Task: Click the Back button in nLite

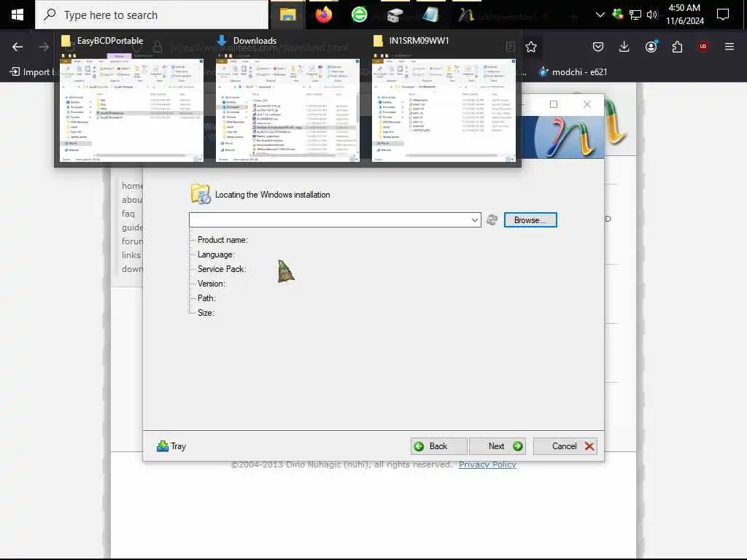Action: (x=438, y=446)
